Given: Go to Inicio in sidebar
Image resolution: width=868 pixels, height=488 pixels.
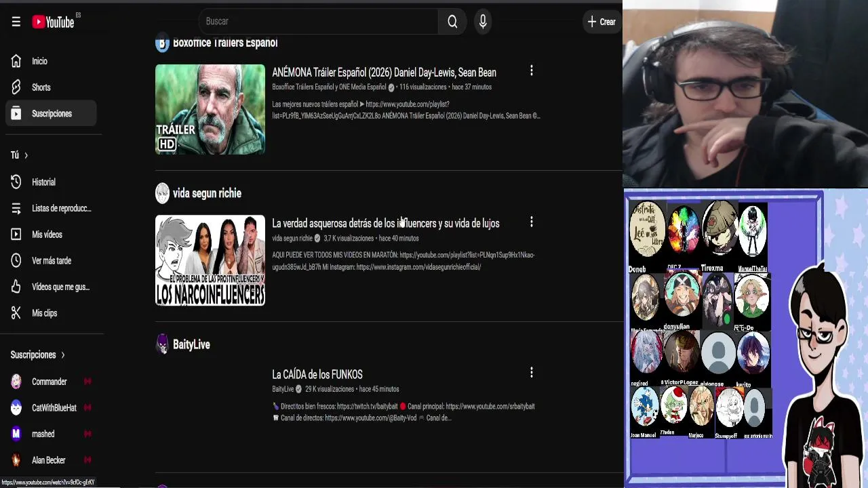Looking at the screenshot, I should (x=52, y=61).
